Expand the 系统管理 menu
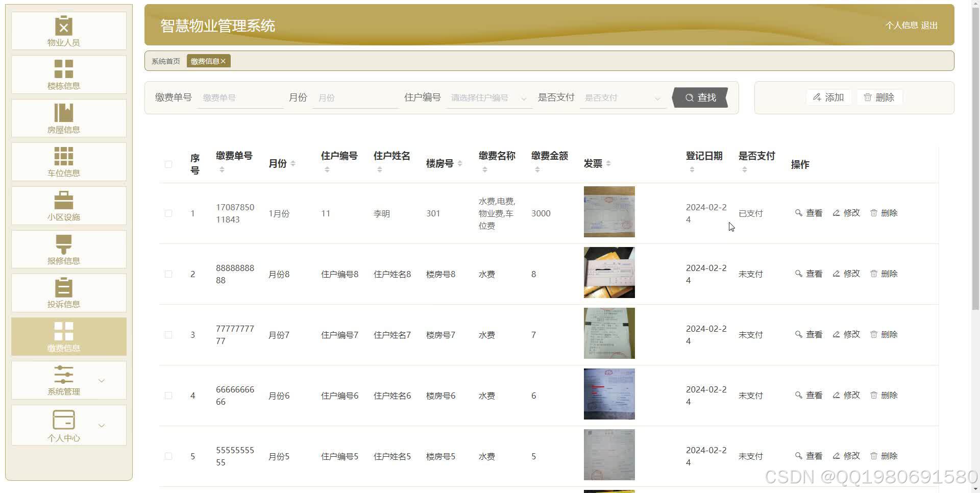This screenshot has height=493, width=980. tap(63, 380)
